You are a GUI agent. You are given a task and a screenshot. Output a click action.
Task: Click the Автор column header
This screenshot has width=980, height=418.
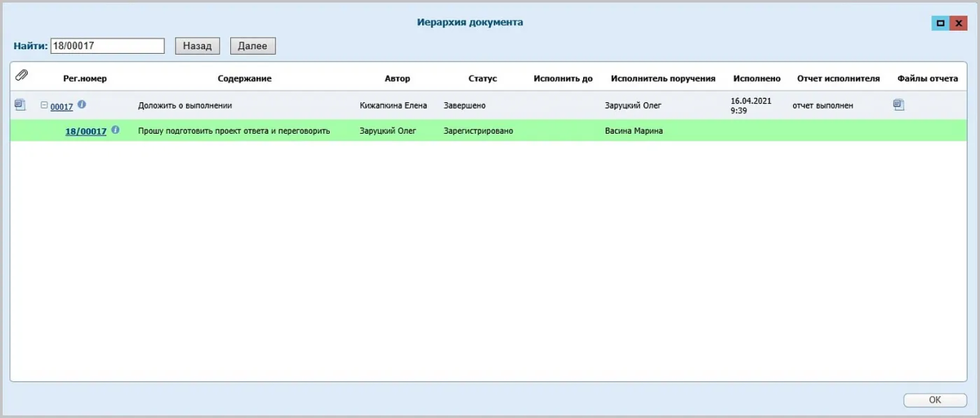(x=398, y=78)
